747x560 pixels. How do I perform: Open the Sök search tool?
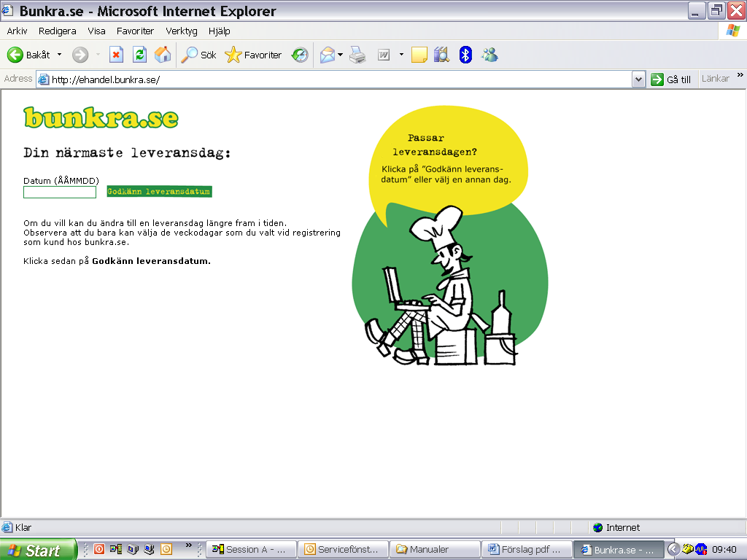point(198,55)
